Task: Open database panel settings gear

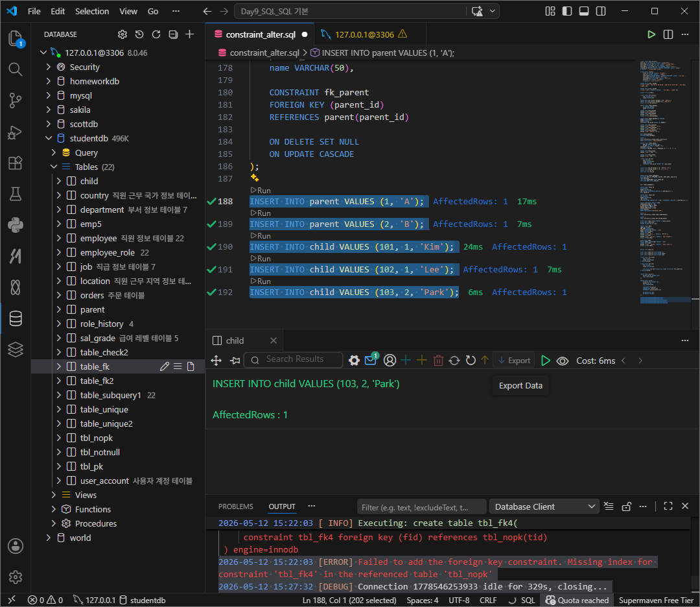Action: [x=122, y=34]
